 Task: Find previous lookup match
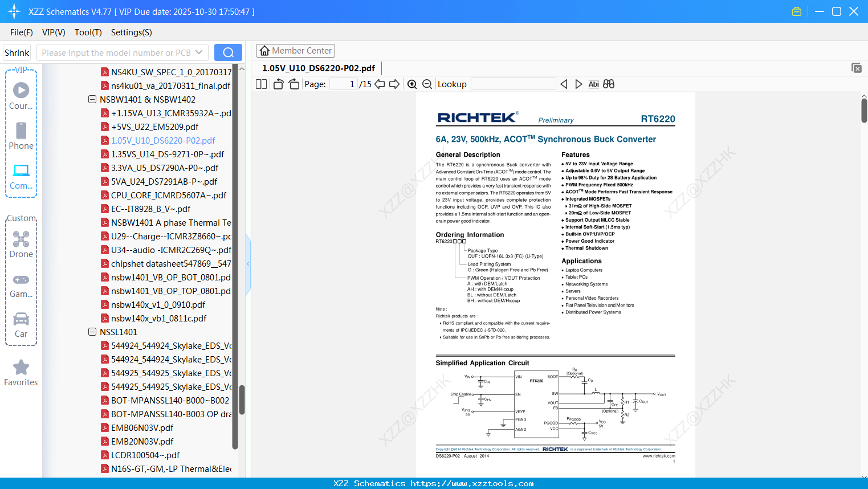(564, 84)
